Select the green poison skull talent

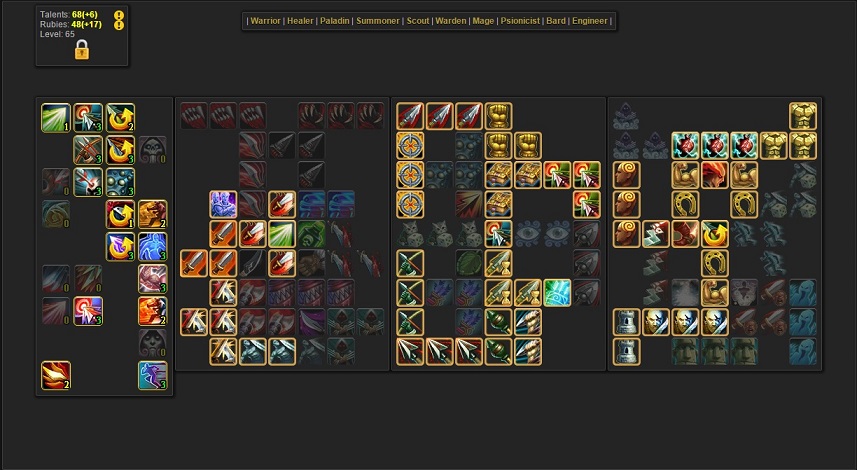312,233
